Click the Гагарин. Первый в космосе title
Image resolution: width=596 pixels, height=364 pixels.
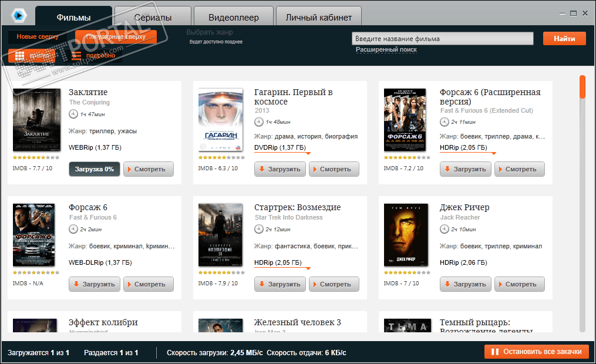[x=294, y=97]
